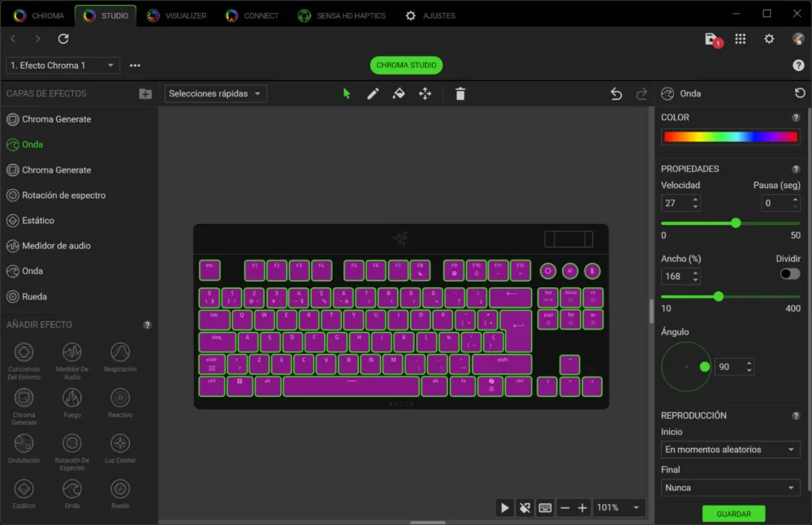The height and width of the screenshot is (525, 812).
Task: Open the AJUSTES tab
Action: click(430, 15)
